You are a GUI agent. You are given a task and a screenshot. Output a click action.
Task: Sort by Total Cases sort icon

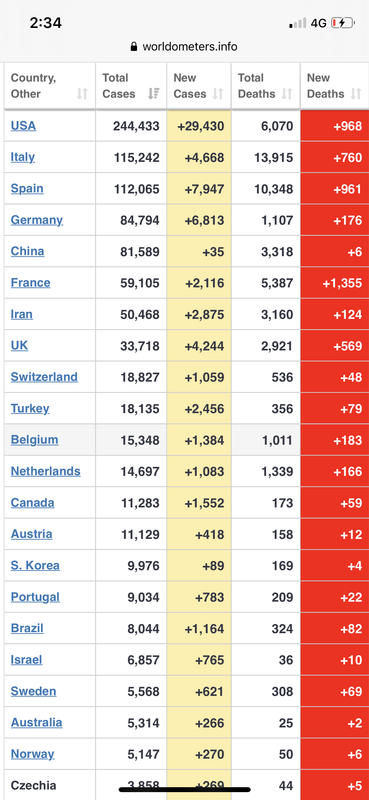tap(153, 94)
